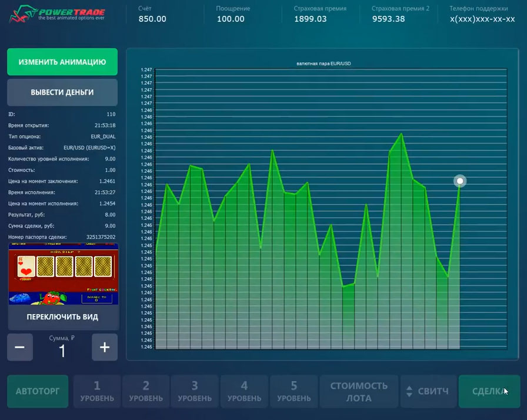
Task: Click the Стоимость лота button
Action: tap(359, 392)
